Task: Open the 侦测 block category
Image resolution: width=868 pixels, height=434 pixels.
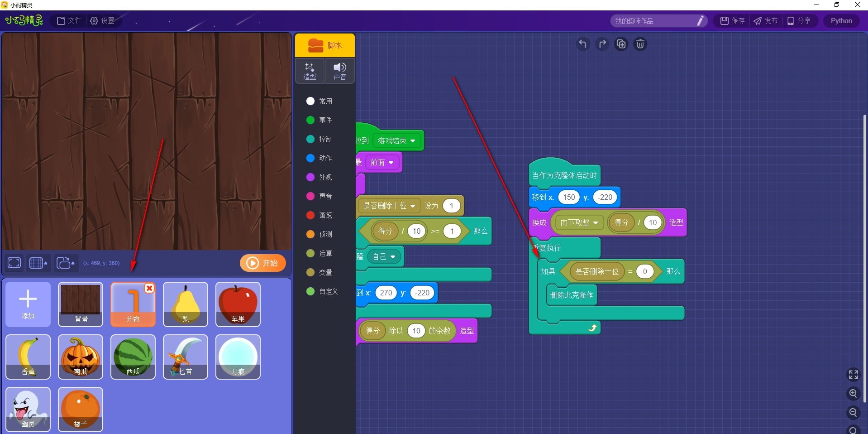Action: click(x=320, y=234)
